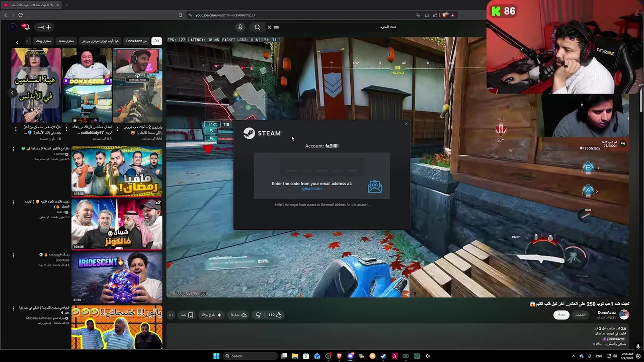
Task: Save video with the bookmark button
Action: tap(187, 315)
